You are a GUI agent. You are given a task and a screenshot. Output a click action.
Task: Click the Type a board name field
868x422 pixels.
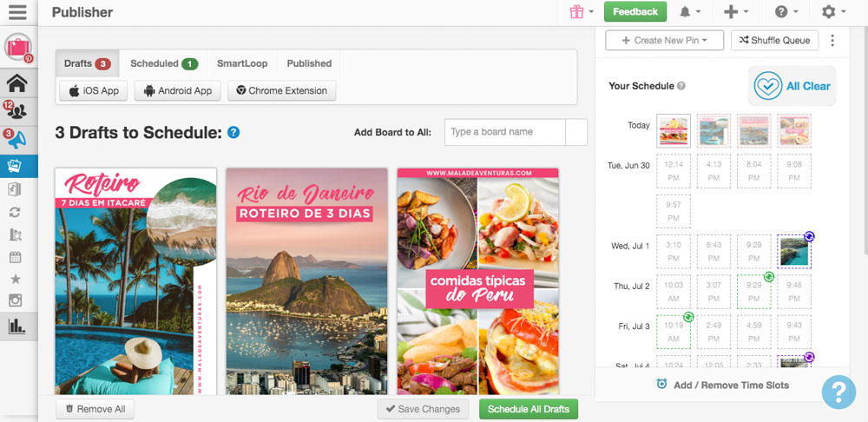(505, 132)
